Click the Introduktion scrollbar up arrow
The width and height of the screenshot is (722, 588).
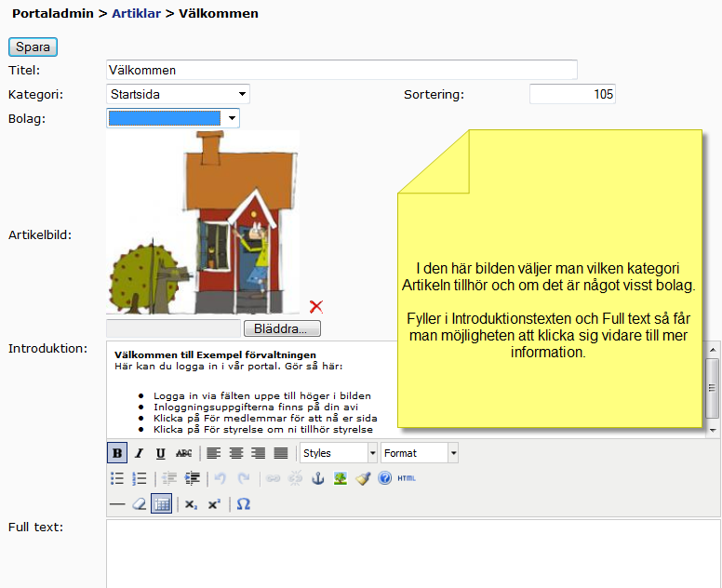tap(713, 350)
